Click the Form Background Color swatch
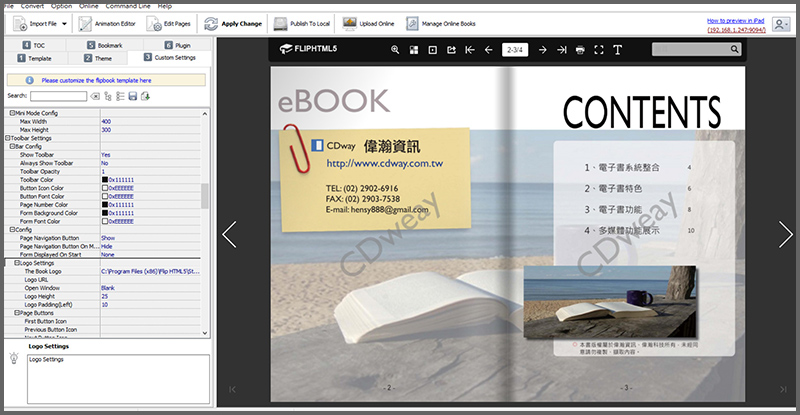800x415 pixels. point(105,213)
